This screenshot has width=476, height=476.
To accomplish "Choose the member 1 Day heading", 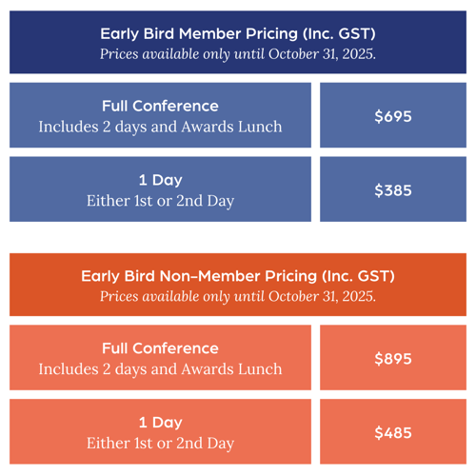I will (x=161, y=180).
